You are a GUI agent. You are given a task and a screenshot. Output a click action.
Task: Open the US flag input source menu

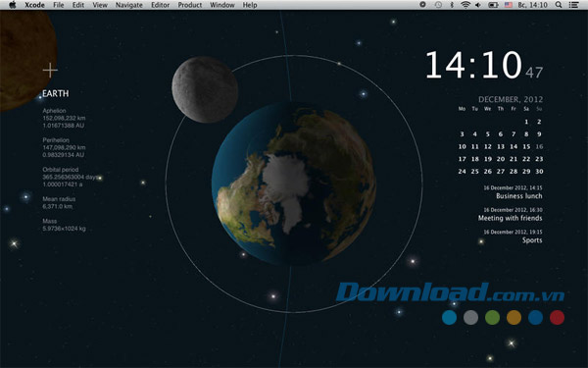coord(508,5)
